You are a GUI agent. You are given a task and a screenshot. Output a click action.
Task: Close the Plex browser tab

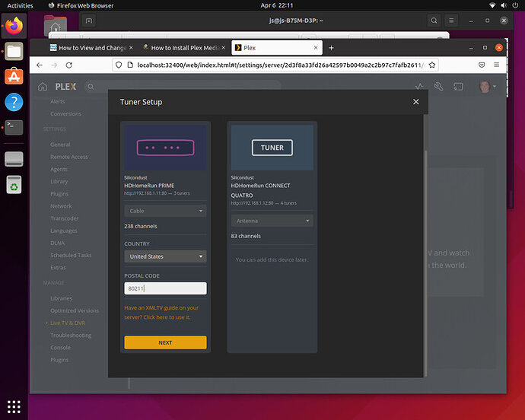(316, 48)
